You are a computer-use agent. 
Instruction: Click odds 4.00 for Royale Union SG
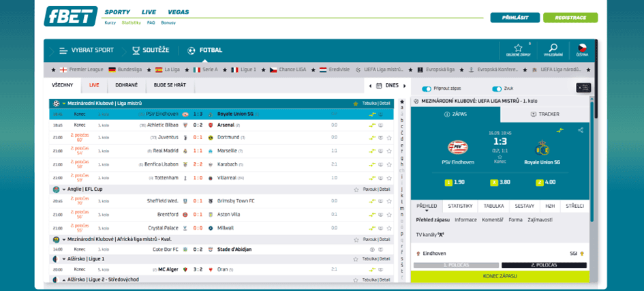click(x=547, y=182)
